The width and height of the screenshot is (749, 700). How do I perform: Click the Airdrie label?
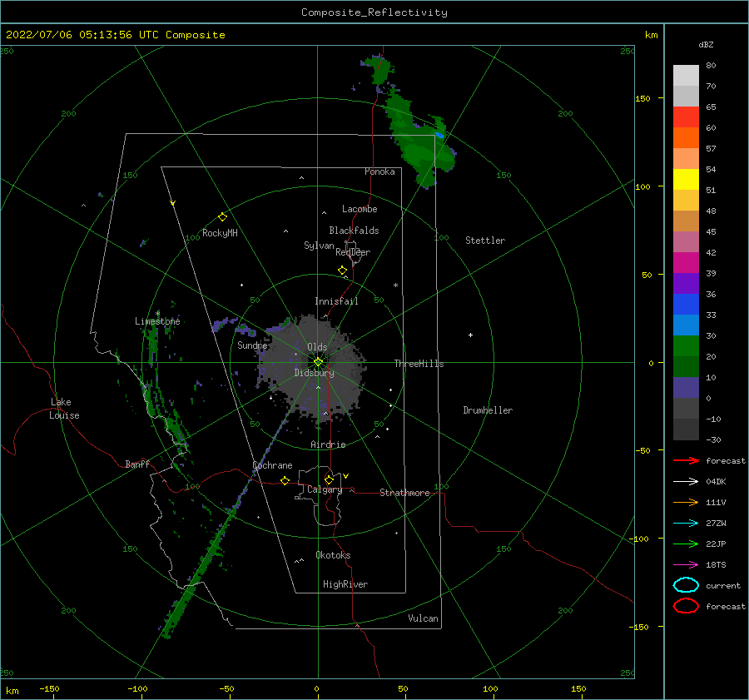tap(328, 444)
